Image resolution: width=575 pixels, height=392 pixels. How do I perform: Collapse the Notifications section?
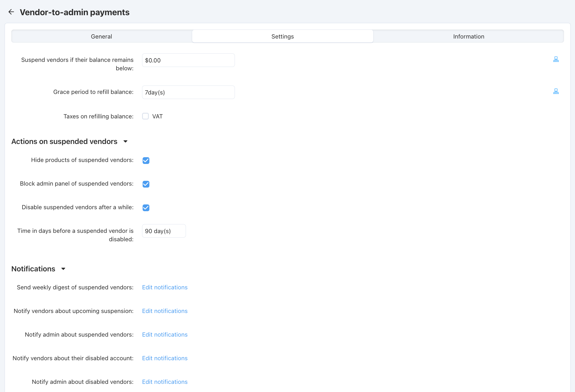(63, 269)
